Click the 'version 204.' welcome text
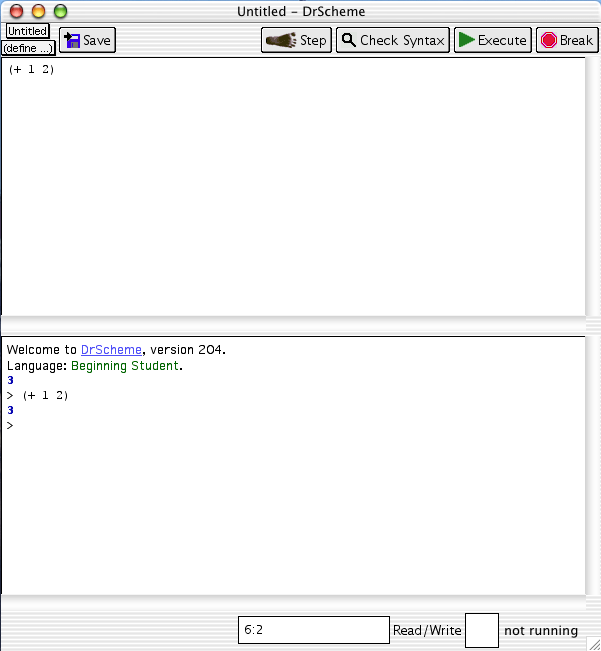Viewport: 601px width, 651px height. [188, 350]
